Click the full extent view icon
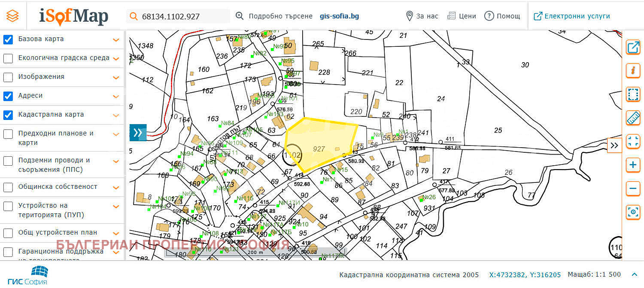Image resolution: width=644 pixels, height=288 pixels. tap(633, 141)
